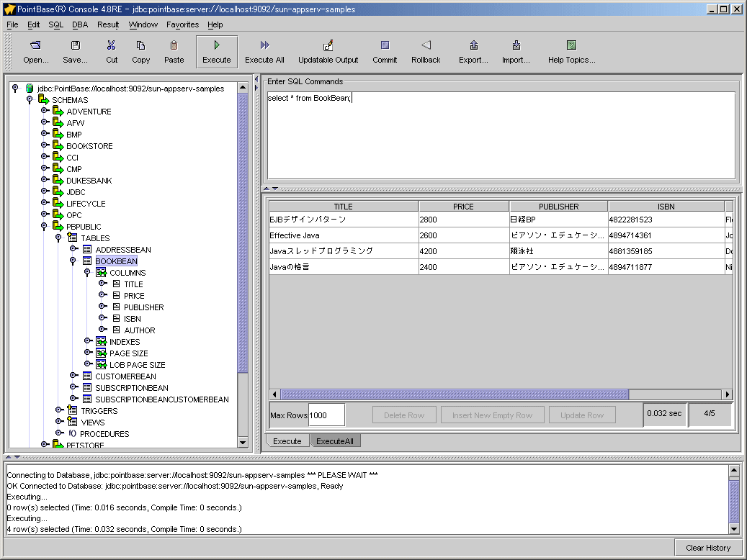Expand the ADVENTURE schema node

tap(45, 110)
